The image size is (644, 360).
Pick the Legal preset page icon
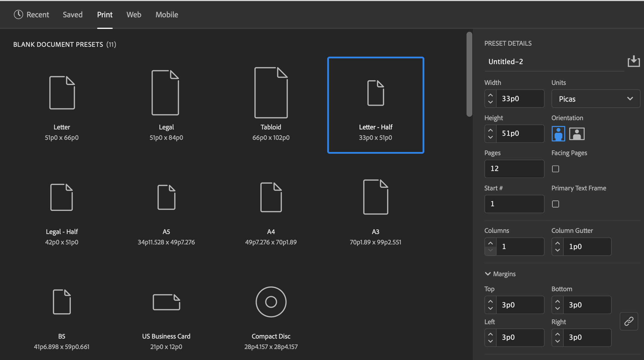tap(165, 92)
